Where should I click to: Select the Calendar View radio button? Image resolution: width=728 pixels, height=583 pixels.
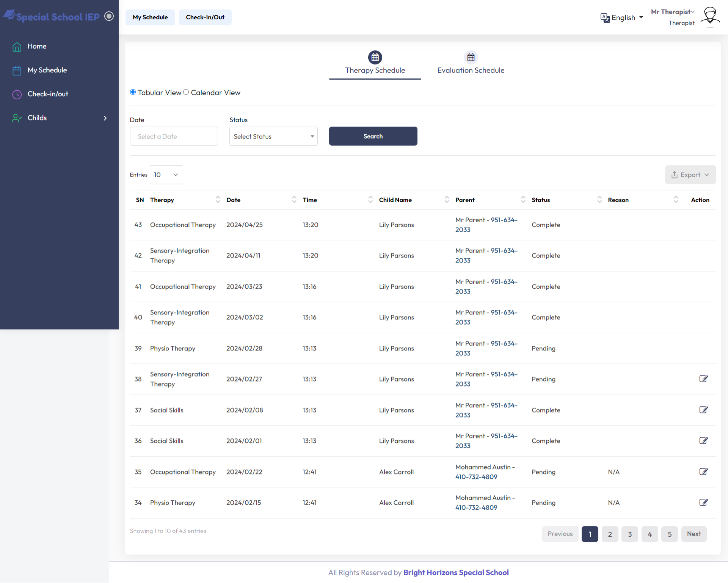click(186, 92)
